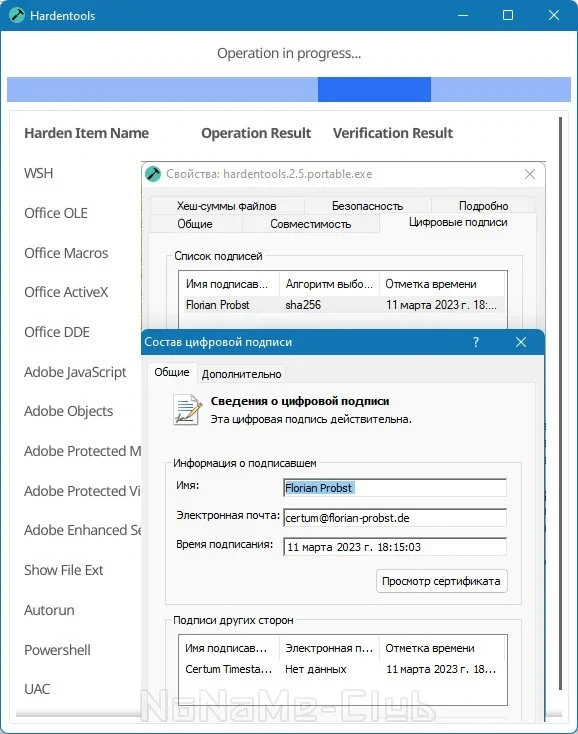Select the Florian Probst row in signature list
The height and width of the screenshot is (734, 578).
[x=342, y=305]
